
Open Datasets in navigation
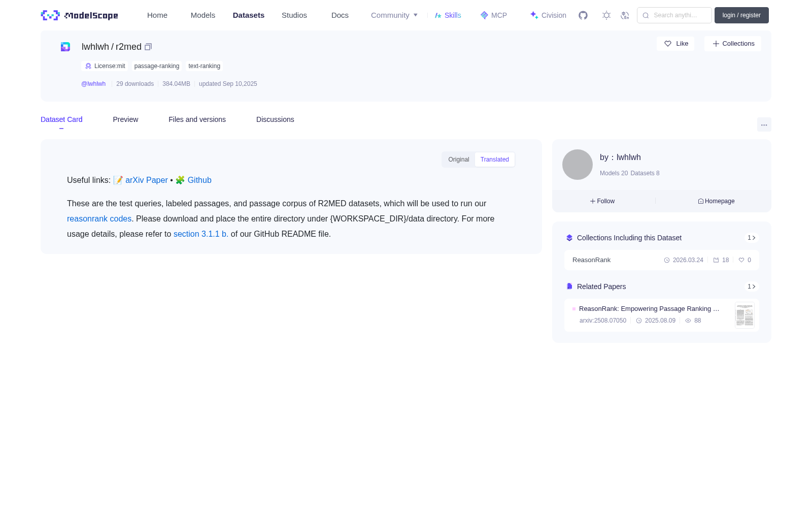[249, 15]
